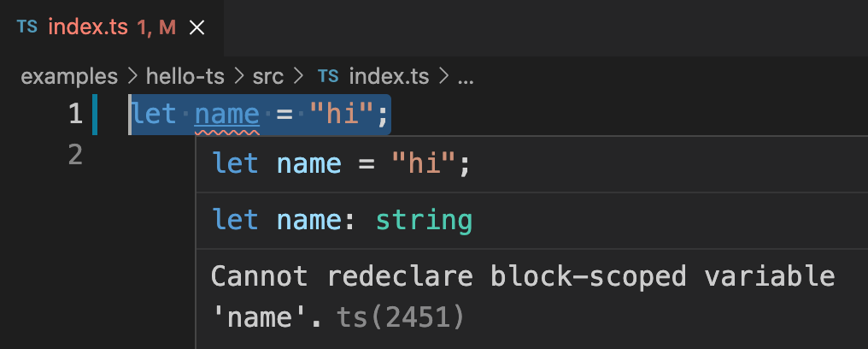Close the index.ts editor tab
Image resolution: width=868 pixels, height=349 pixels.
pos(196,27)
